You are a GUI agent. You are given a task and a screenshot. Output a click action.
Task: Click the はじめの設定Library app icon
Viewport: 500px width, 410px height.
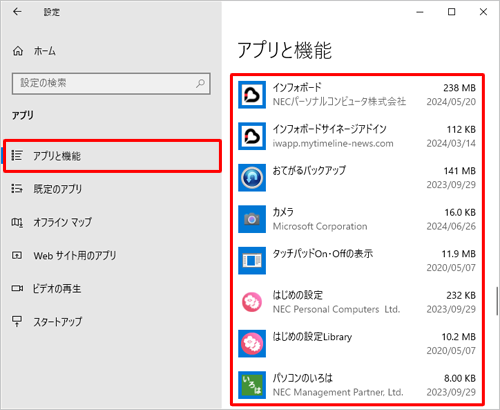pos(252,344)
